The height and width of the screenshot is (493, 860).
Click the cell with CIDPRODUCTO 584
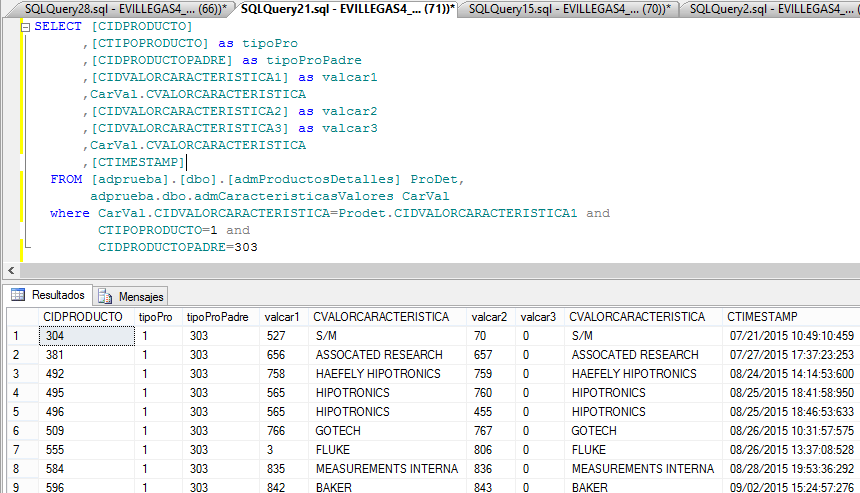pyautogui.click(x=87, y=469)
